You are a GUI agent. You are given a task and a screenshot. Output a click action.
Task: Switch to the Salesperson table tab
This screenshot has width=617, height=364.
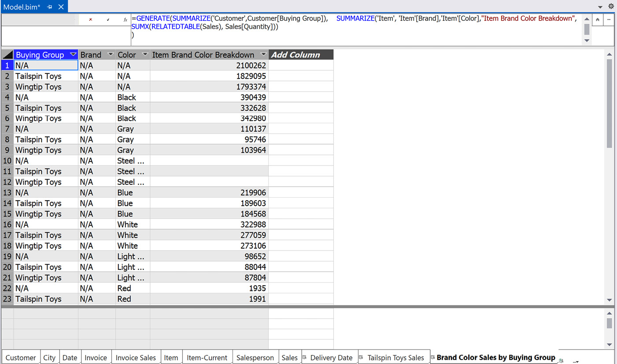point(255,357)
